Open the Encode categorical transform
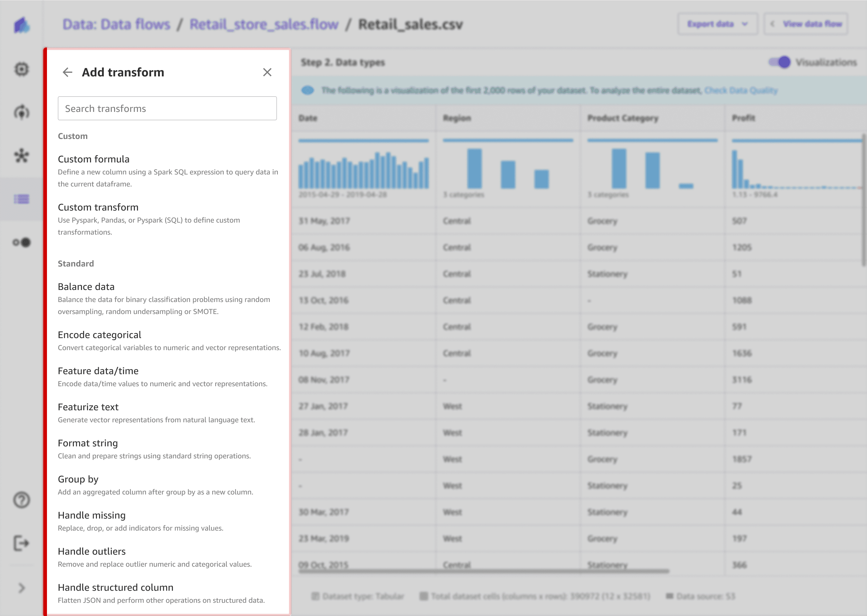 (99, 334)
